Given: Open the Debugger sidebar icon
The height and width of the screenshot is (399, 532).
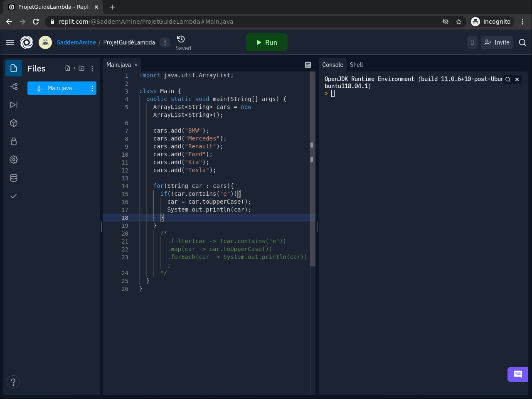Looking at the screenshot, I should tap(14, 105).
